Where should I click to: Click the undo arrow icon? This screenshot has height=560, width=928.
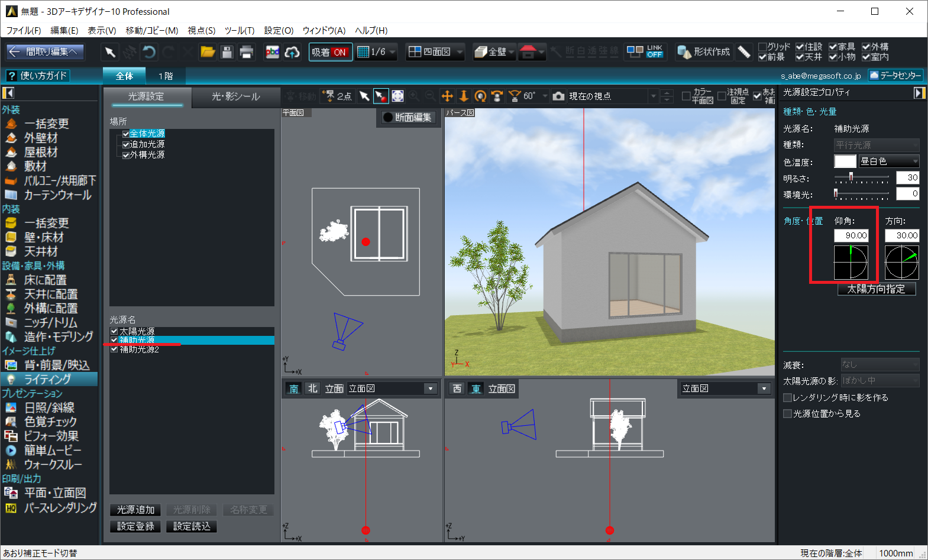click(149, 52)
